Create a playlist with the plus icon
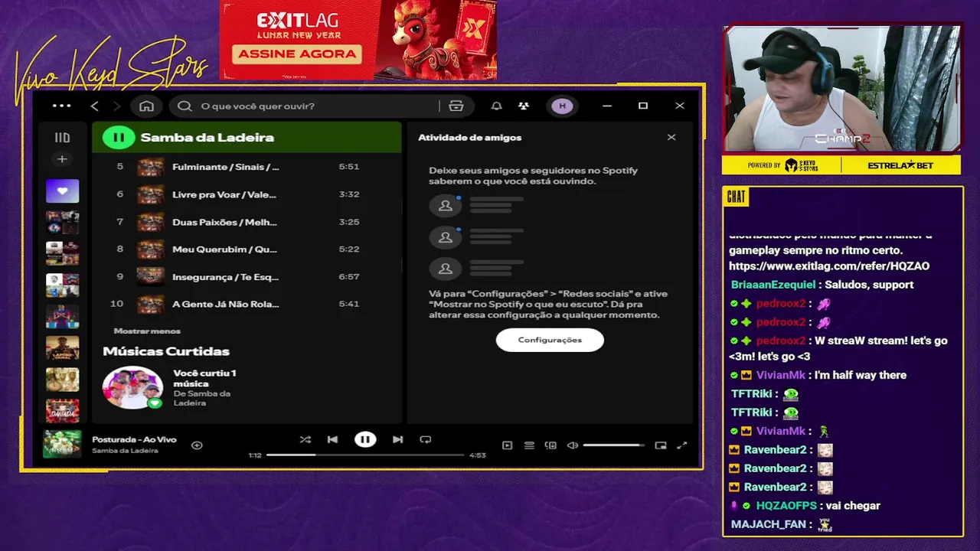The image size is (980, 551). point(62,159)
